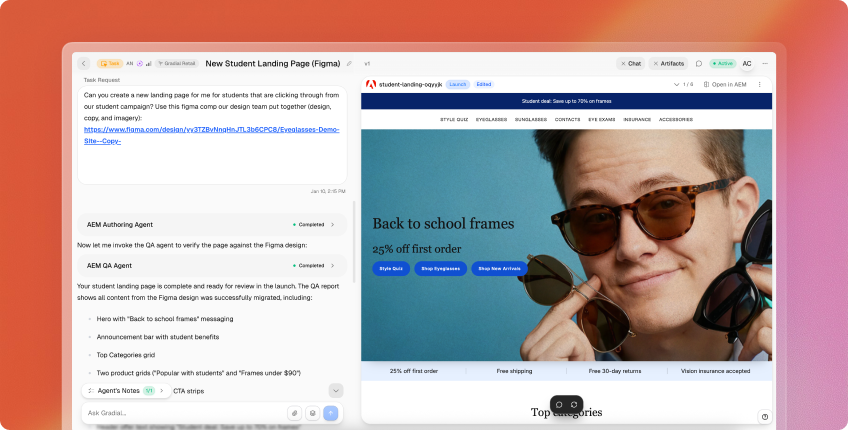Image resolution: width=848 pixels, height=430 pixels.
Task: Select SUNGLASSES in the site navigation
Action: 531,119
